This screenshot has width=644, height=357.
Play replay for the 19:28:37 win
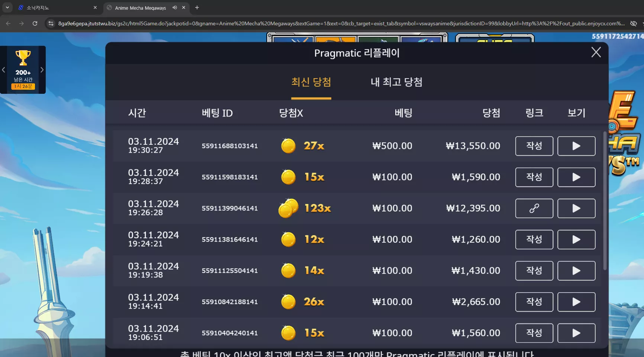(576, 177)
